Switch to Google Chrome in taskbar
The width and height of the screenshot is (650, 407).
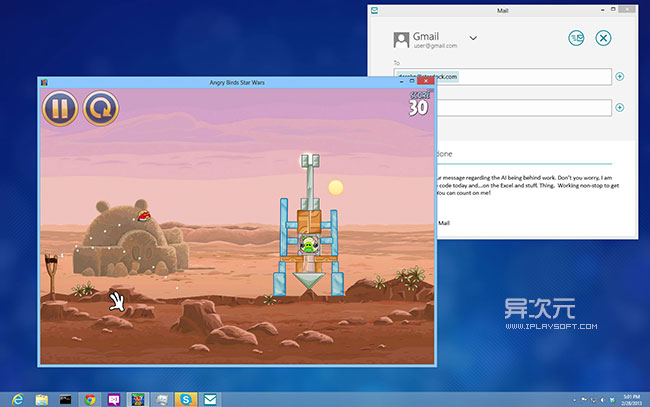[90, 400]
